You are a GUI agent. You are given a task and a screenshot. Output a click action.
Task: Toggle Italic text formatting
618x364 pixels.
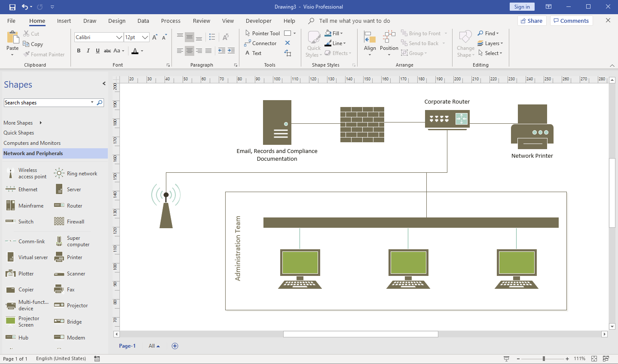click(88, 50)
